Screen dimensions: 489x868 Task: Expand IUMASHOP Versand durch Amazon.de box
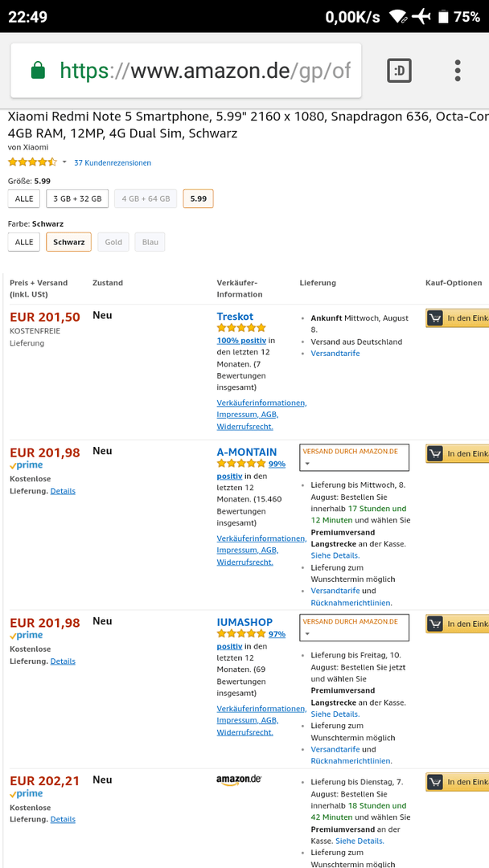point(355,627)
